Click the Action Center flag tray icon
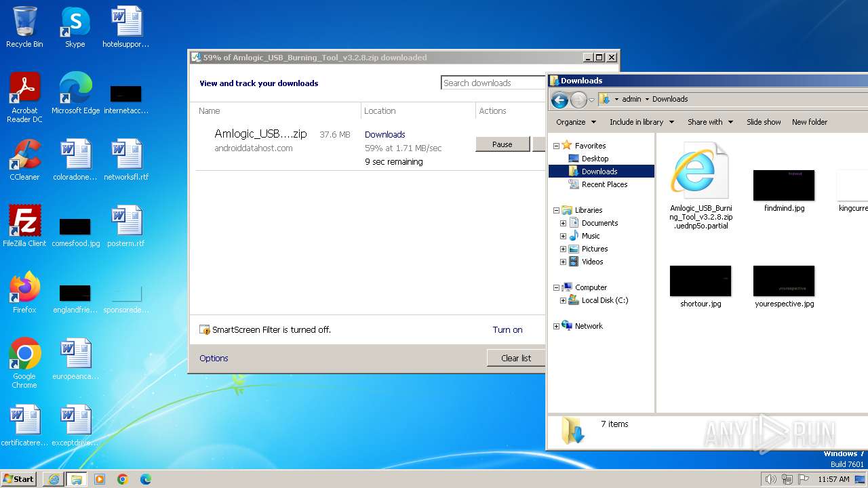Image resolution: width=868 pixels, height=488 pixels. [x=804, y=479]
